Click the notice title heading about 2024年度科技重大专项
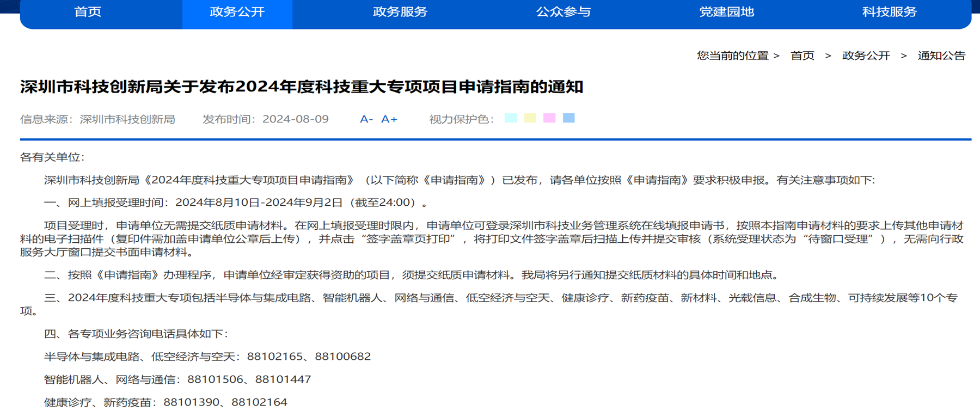The width and height of the screenshot is (980, 417). pos(302,87)
